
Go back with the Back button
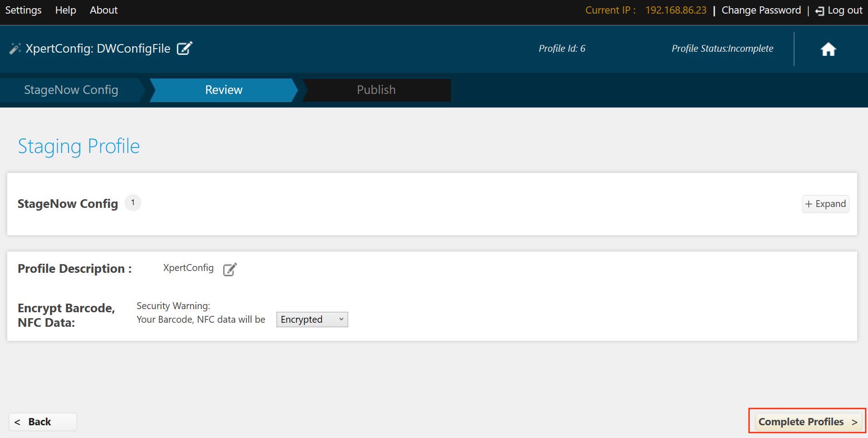pyautogui.click(x=43, y=422)
